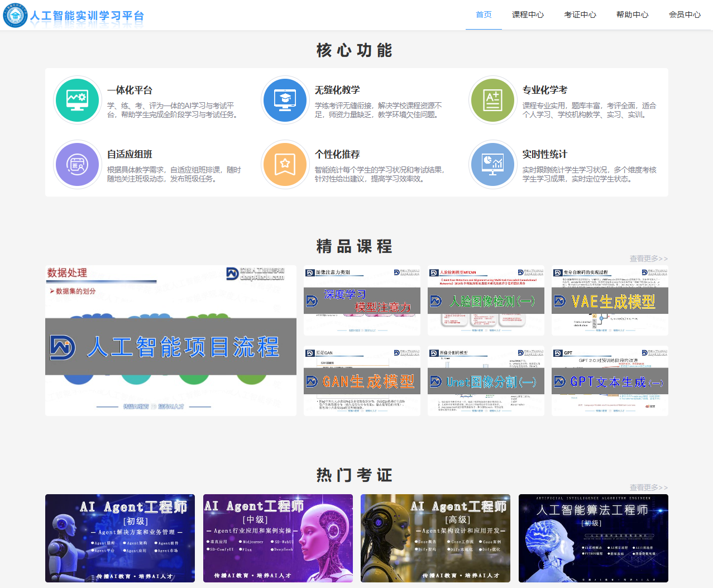Open the 帮助中心 navigation item
Viewport: 713px width, 588px height.
click(632, 15)
